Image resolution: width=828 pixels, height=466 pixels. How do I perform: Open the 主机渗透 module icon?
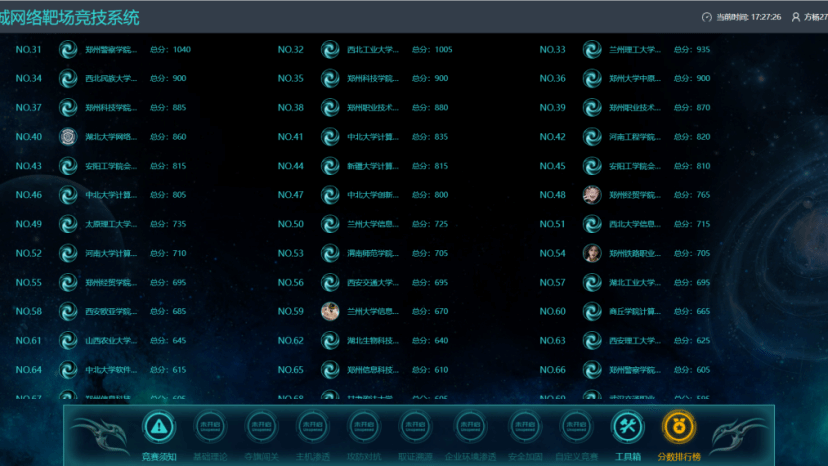point(314,427)
